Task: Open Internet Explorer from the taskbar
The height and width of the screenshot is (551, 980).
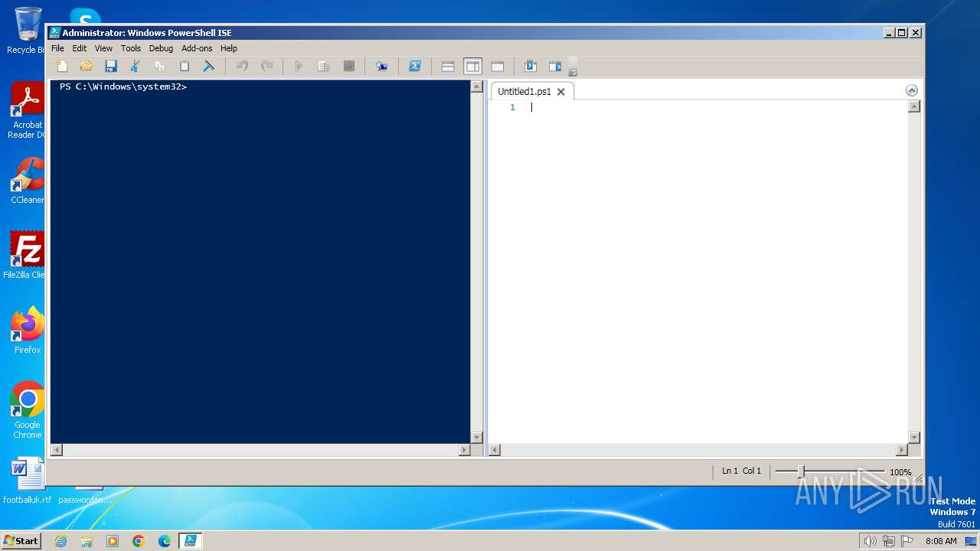Action: coord(60,541)
